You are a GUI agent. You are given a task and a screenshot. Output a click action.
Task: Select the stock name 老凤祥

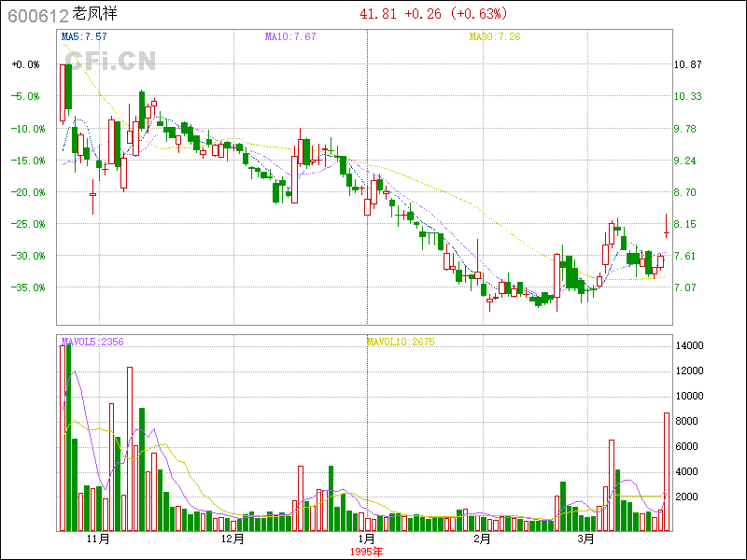click(x=95, y=15)
